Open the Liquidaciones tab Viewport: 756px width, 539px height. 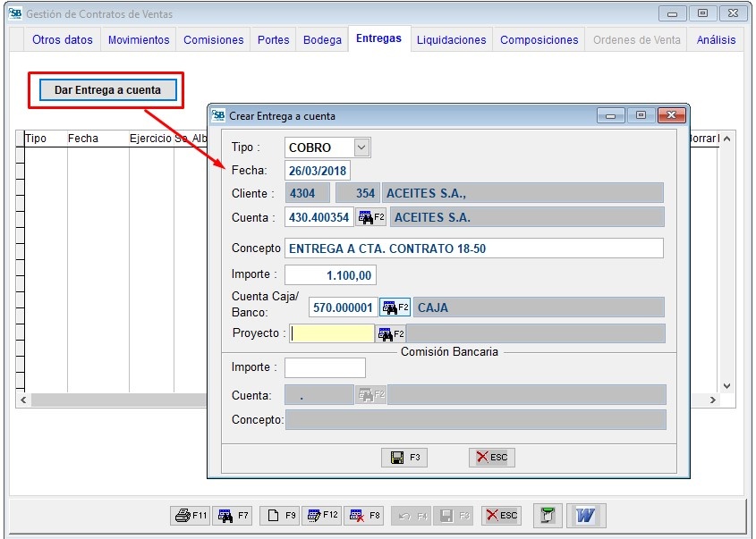click(451, 39)
